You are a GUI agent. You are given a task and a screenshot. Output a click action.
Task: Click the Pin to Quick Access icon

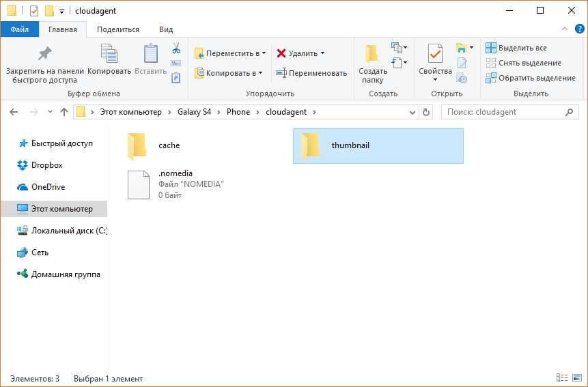click(x=44, y=54)
